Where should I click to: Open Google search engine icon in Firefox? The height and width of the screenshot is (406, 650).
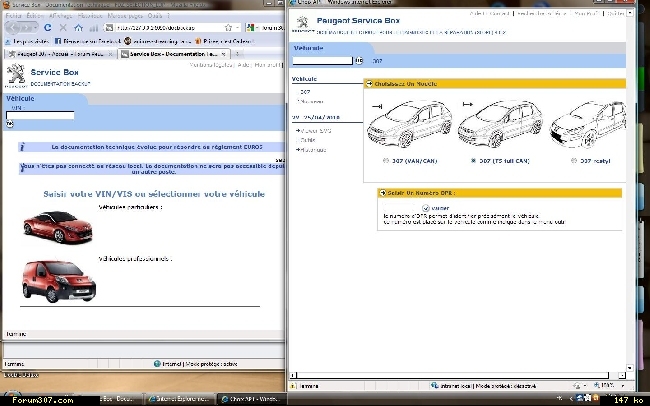click(250, 28)
